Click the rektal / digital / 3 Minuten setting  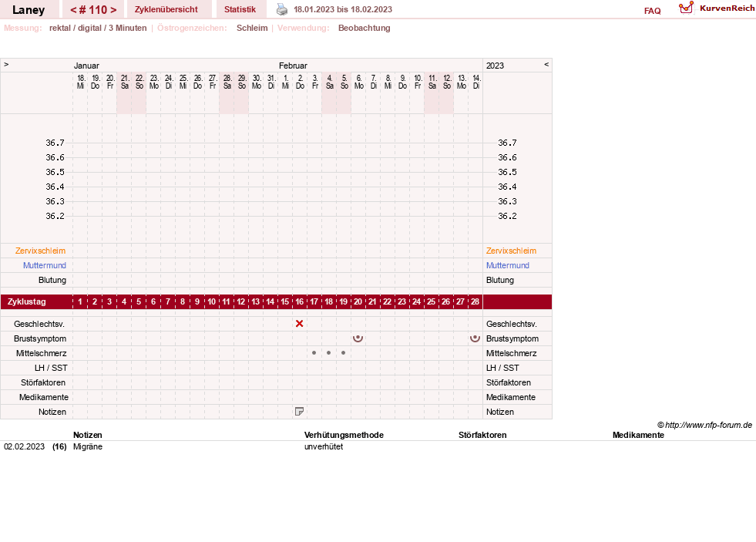(x=98, y=28)
